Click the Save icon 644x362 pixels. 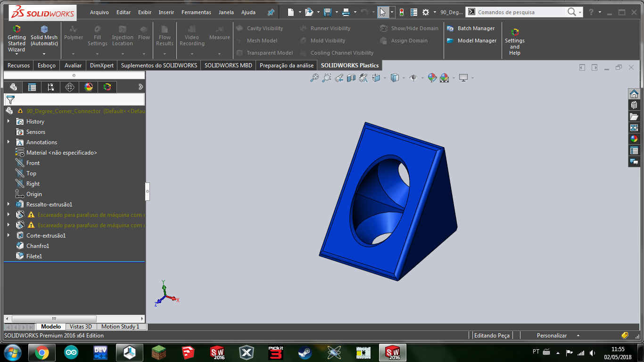pos(327,12)
